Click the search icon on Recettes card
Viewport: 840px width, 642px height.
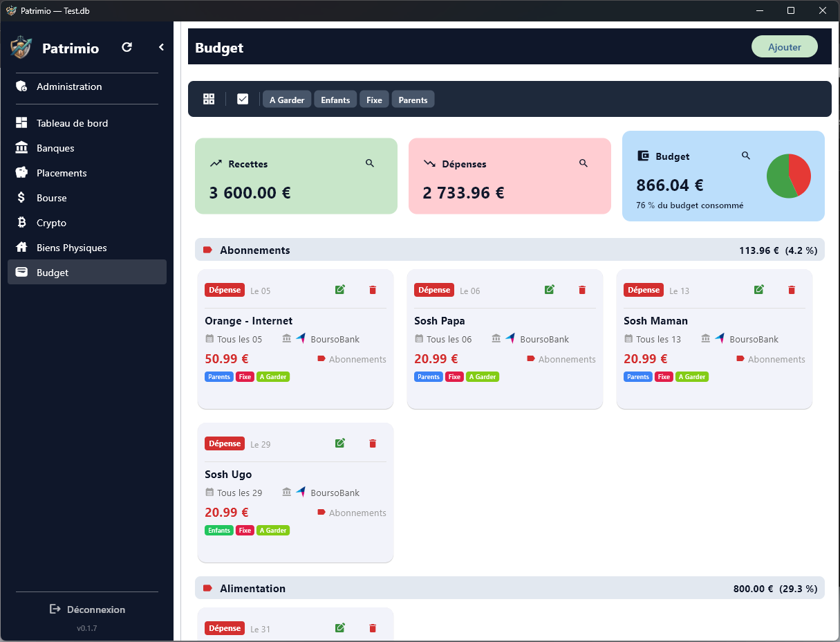pos(370,163)
